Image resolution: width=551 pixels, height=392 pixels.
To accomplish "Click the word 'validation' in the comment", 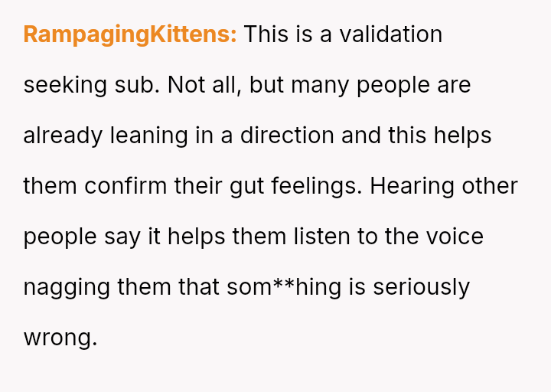I will tap(390, 34).
